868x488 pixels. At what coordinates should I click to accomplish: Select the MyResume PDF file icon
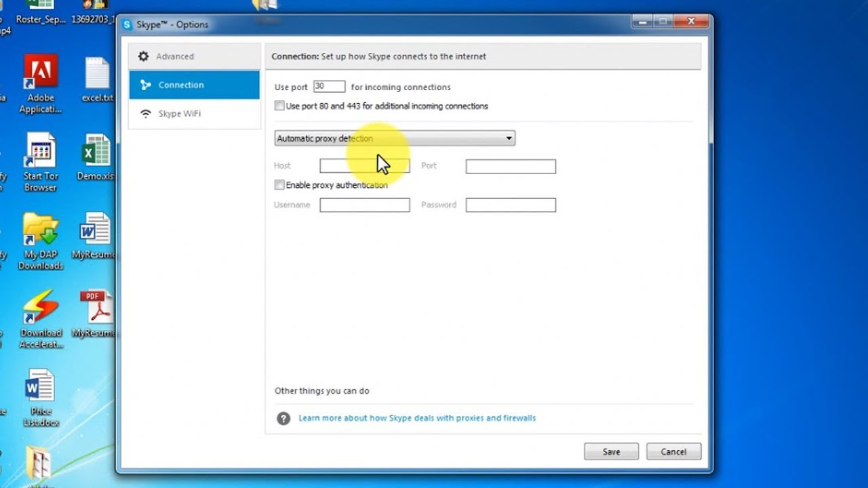[95, 314]
